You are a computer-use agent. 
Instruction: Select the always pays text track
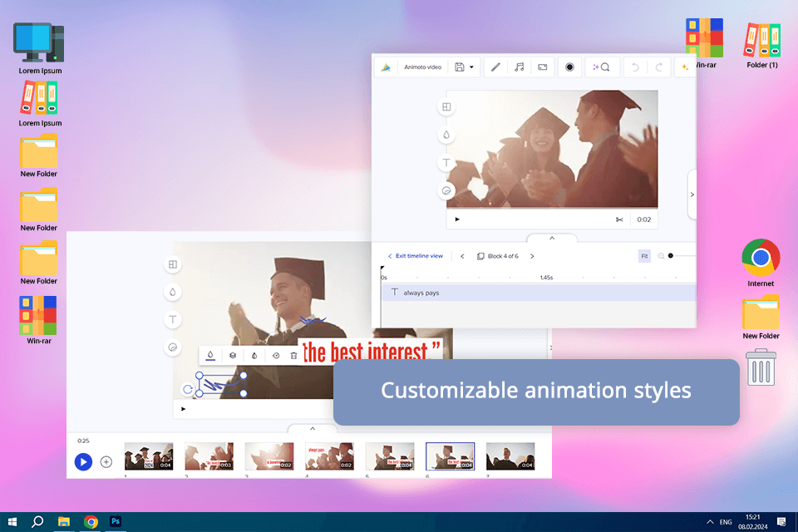[539, 293]
